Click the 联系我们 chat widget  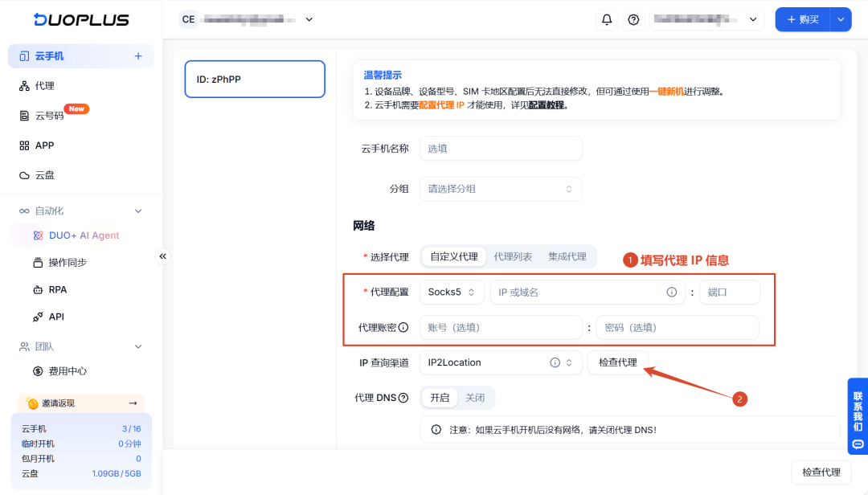click(x=858, y=415)
